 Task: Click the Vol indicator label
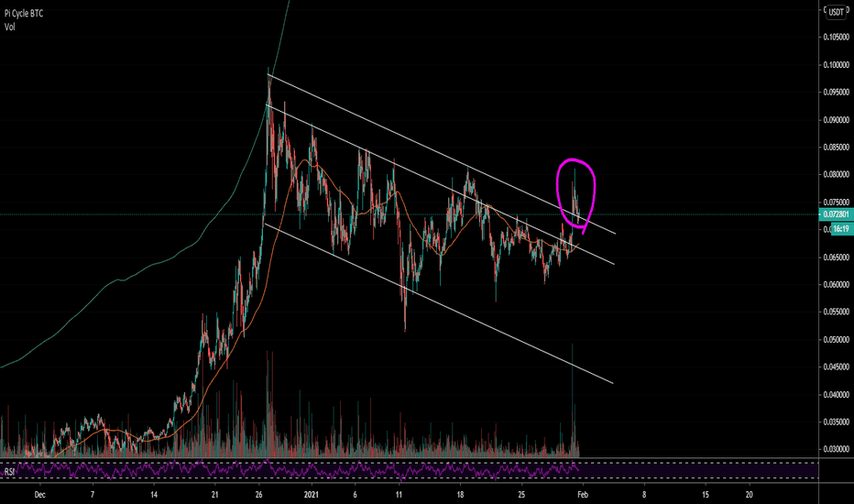[x=10, y=27]
